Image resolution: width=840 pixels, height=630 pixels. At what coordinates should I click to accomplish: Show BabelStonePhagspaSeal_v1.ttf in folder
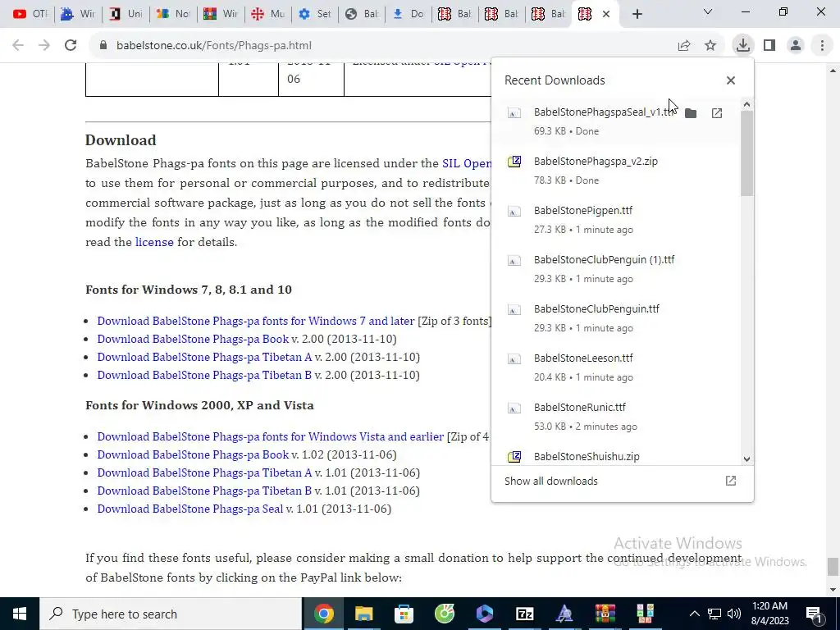coord(691,113)
